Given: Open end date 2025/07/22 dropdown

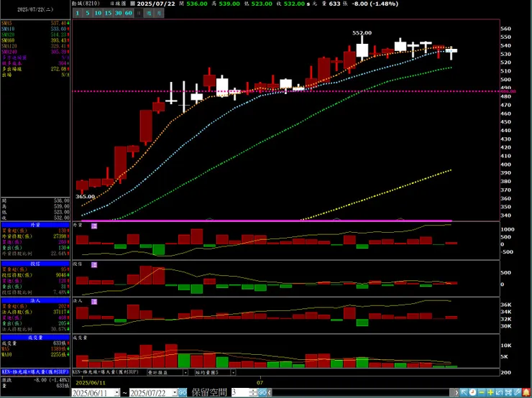Looking at the screenshot, I should coord(175,393).
